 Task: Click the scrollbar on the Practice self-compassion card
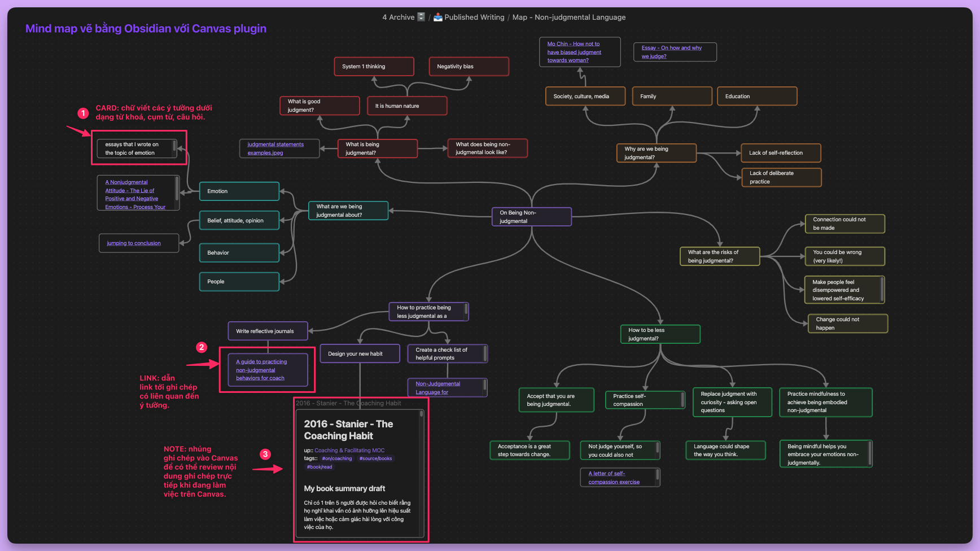pyautogui.click(x=683, y=400)
